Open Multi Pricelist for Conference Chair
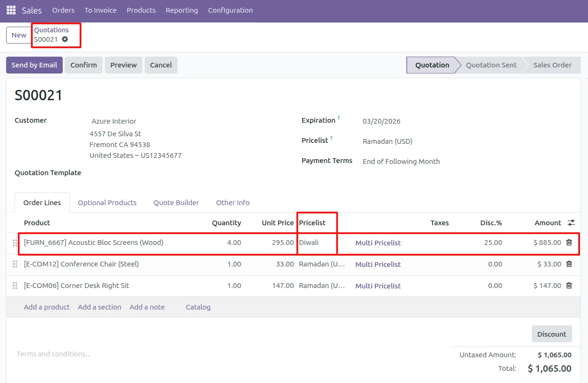The image size is (588, 383). (x=378, y=265)
